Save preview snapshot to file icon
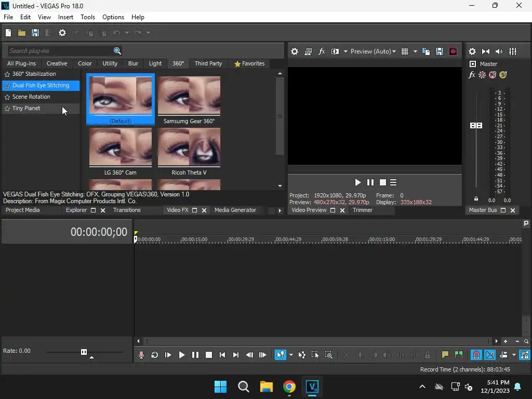Viewport: 532px width, 399px height. [x=440, y=51]
